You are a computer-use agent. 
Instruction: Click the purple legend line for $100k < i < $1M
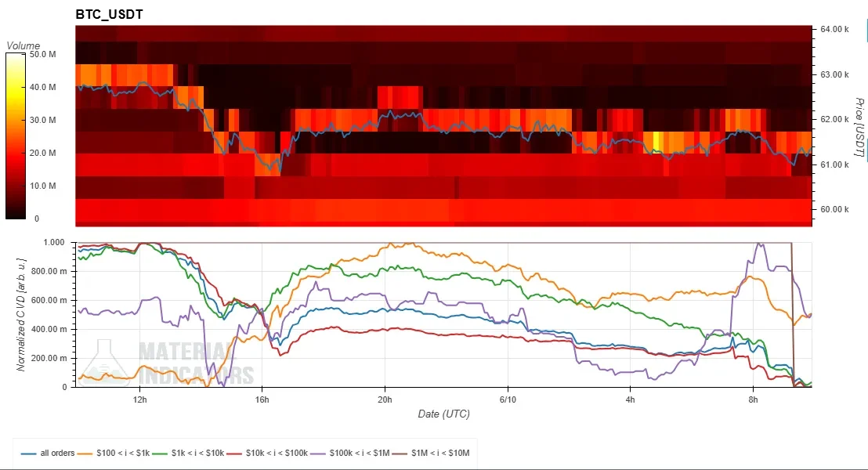(317, 454)
